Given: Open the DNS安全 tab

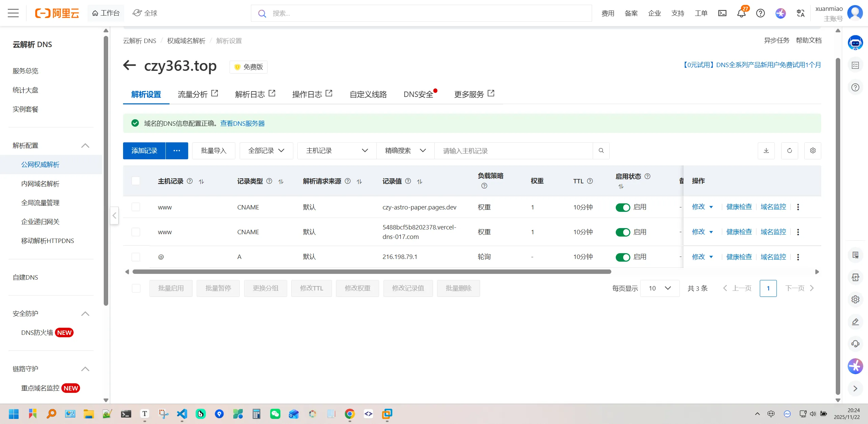Looking at the screenshot, I should tap(418, 95).
